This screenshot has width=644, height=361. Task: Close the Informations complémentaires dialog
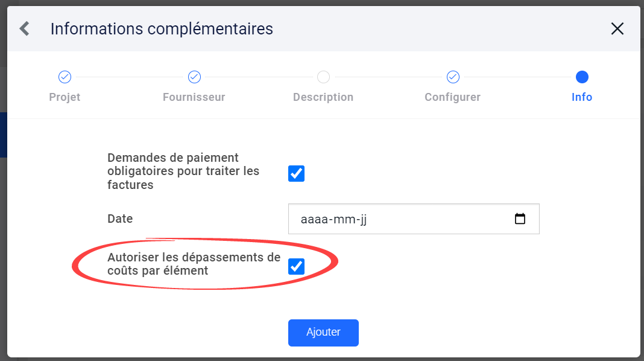[x=617, y=29]
